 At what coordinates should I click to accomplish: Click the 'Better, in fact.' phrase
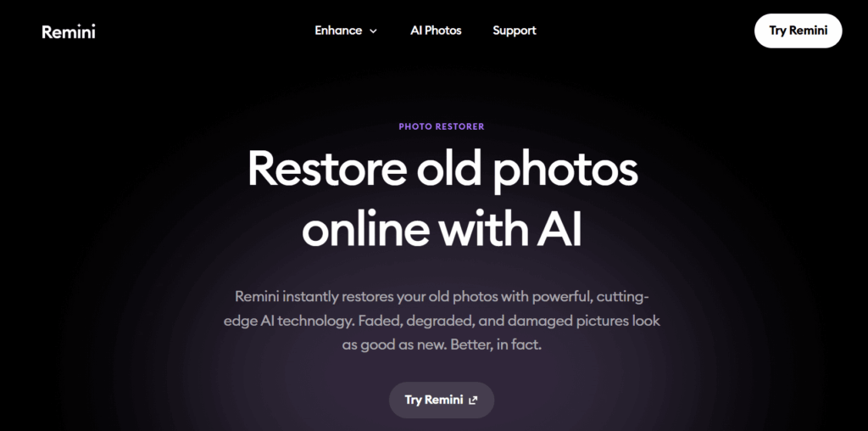click(x=495, y=345)
